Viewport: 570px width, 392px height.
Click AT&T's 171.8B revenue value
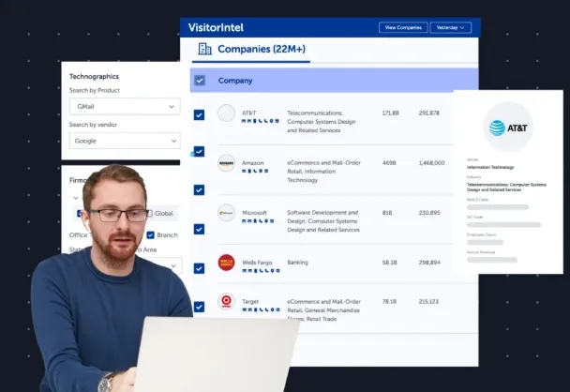click(390, 113)
